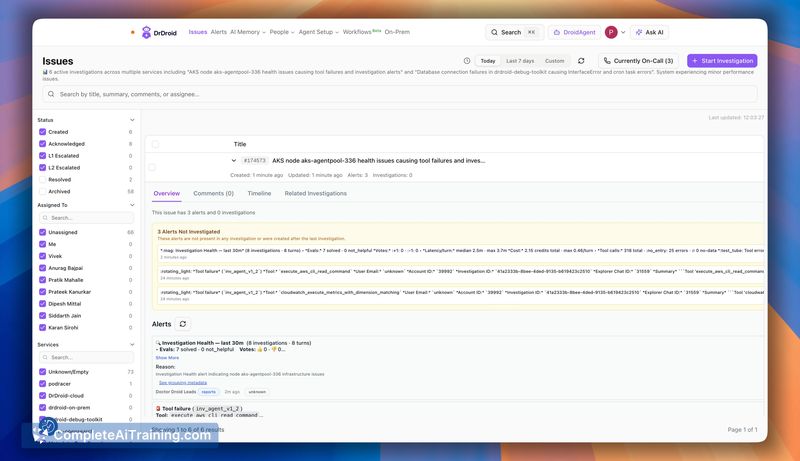The width and height of the screenshot is (800, 461).
Task: Toggle the Vivek assignee checkbox
Action: point(42,256)
